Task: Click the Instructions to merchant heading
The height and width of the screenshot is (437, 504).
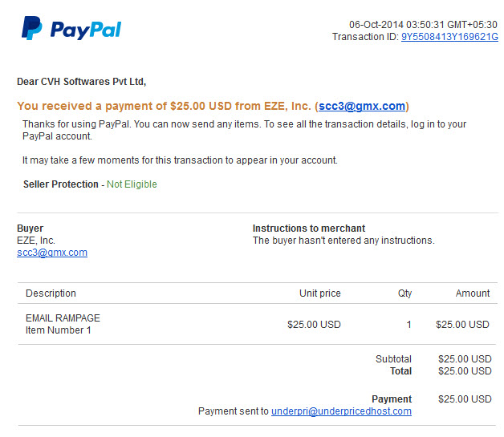Action: pos(308,229)
